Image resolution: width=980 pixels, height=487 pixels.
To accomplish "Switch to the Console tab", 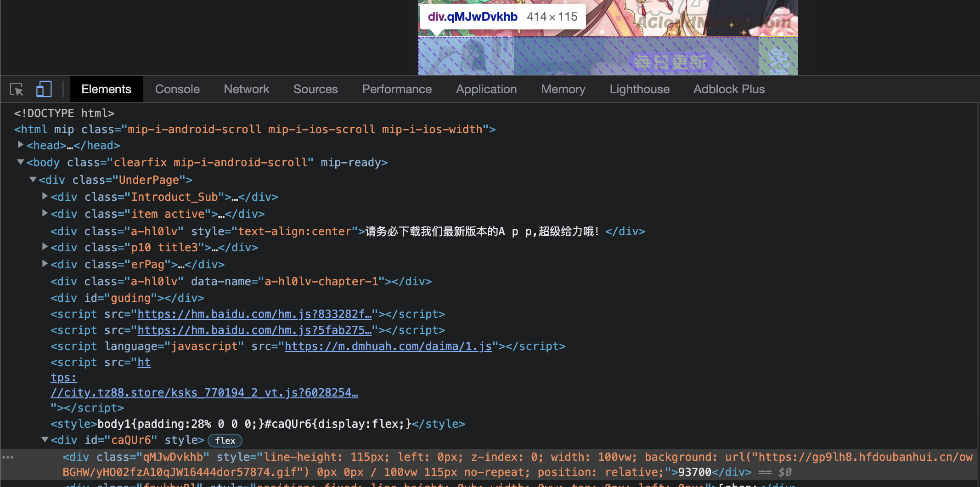I will pos(177,89).
